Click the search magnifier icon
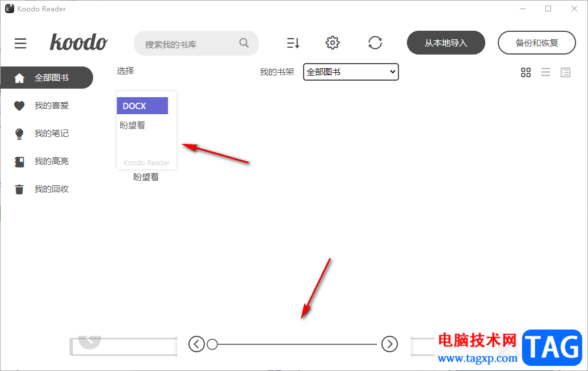Image resolution: width=588 pixels, height=371 pixels. 244,43
